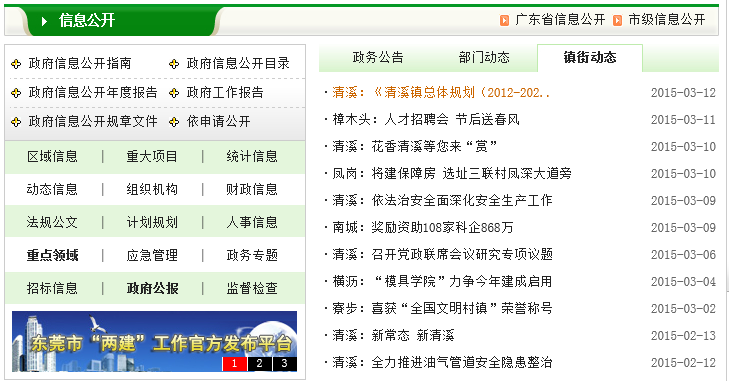729x381 pixels.
Task: Show banner slide number 2
Action: (259, 363)
